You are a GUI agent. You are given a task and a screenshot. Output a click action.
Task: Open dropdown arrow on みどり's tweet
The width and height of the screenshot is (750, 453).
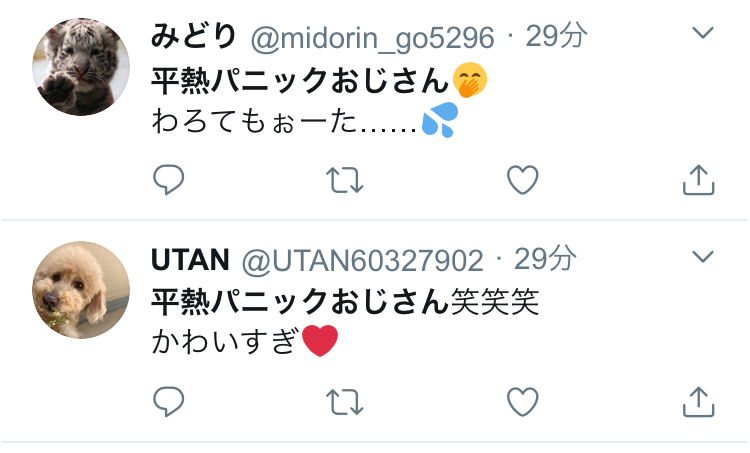[703, 33]
